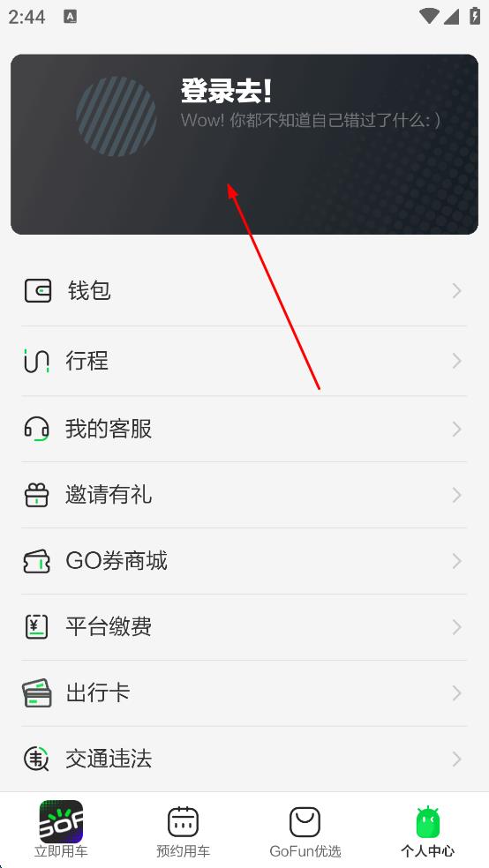Tap the green card icon for 出行卡
The width and height of the screenshot is (489, 868).
coord(36,693)
